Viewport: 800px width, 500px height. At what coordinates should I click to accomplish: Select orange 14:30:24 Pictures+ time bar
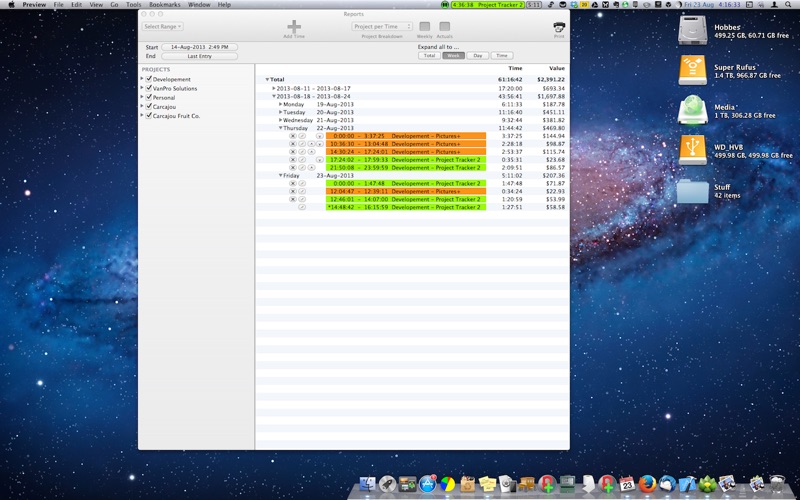[406, 152]
